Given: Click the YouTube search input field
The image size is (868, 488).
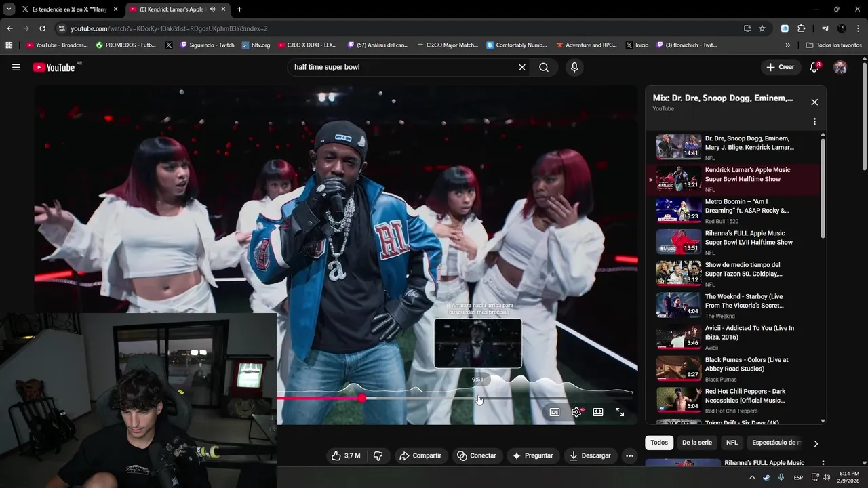Looking at the screenshot, I should [403, 67].
